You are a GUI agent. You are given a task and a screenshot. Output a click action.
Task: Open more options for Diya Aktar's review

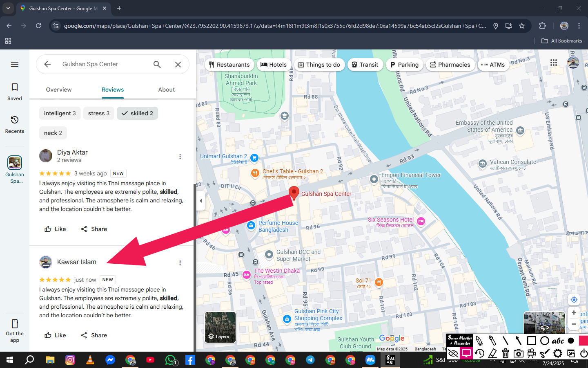pos(180,157)
